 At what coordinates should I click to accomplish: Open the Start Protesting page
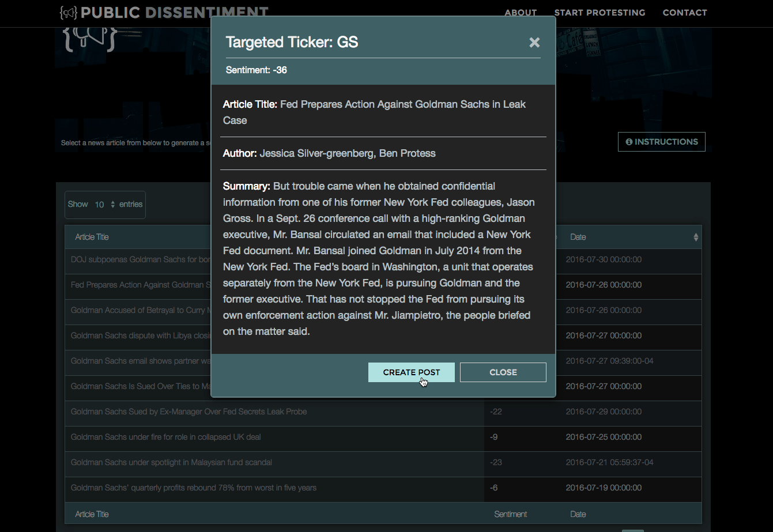pos(599,13)
